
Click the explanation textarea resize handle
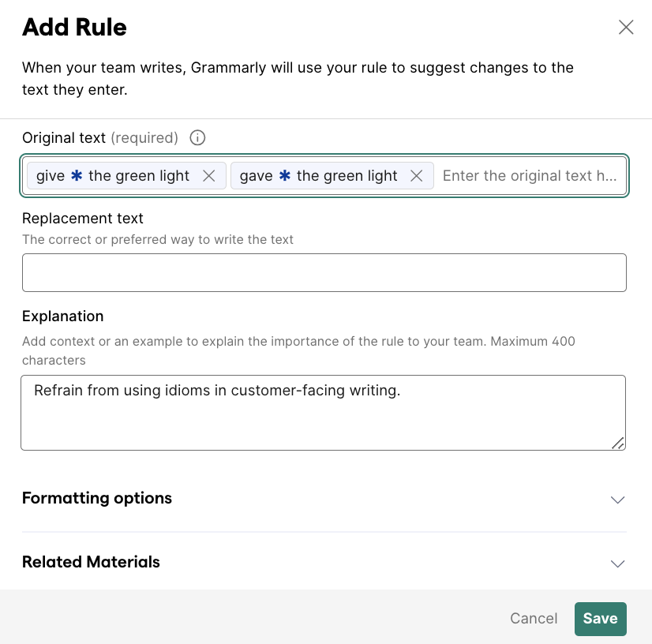[x=618, y=444]
